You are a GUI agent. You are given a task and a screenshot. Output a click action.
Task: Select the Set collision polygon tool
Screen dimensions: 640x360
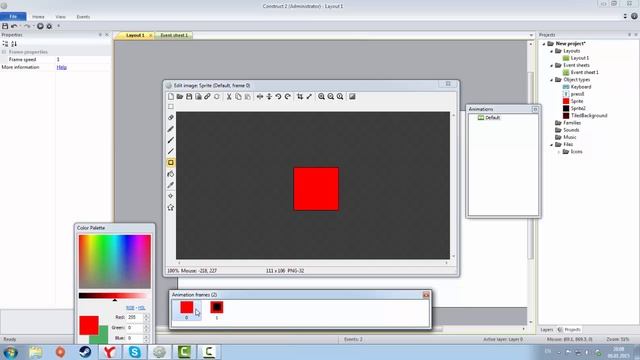click(171, 207)
